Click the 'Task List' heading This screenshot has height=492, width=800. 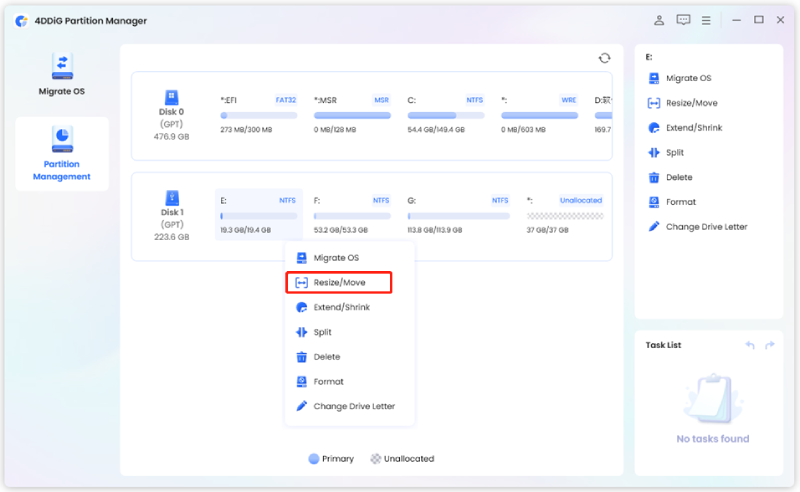coord(663,346)
